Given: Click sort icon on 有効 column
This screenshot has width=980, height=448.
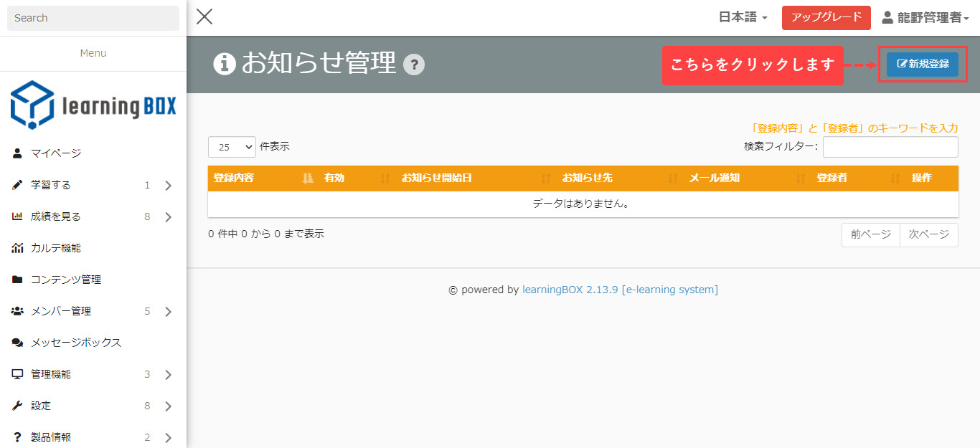Looking at the screenshot, I should point(385,178).
